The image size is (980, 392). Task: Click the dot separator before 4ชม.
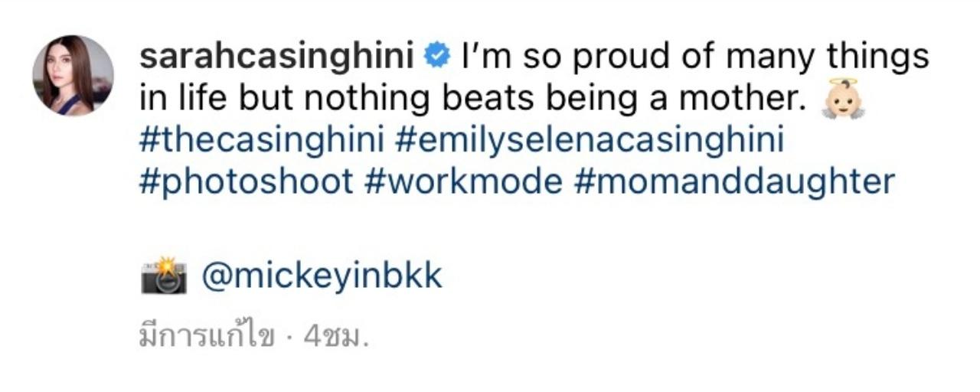click(x=289, y=337)
